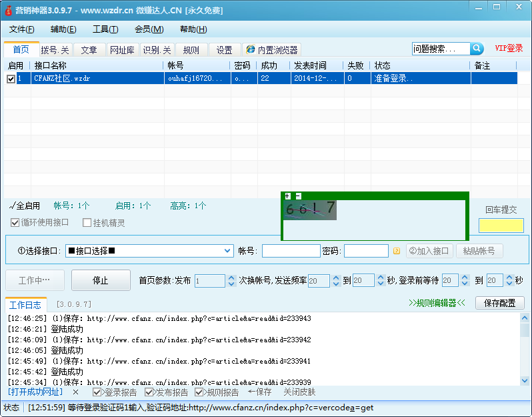Click the 工作中 button
Screen dimensions: 532x417
pyautogui.click(x=35, y=280)
